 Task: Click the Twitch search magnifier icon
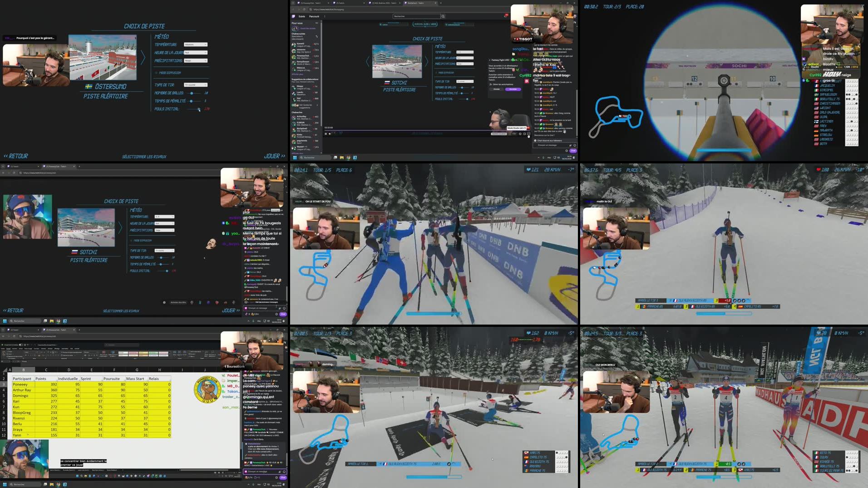443,16
